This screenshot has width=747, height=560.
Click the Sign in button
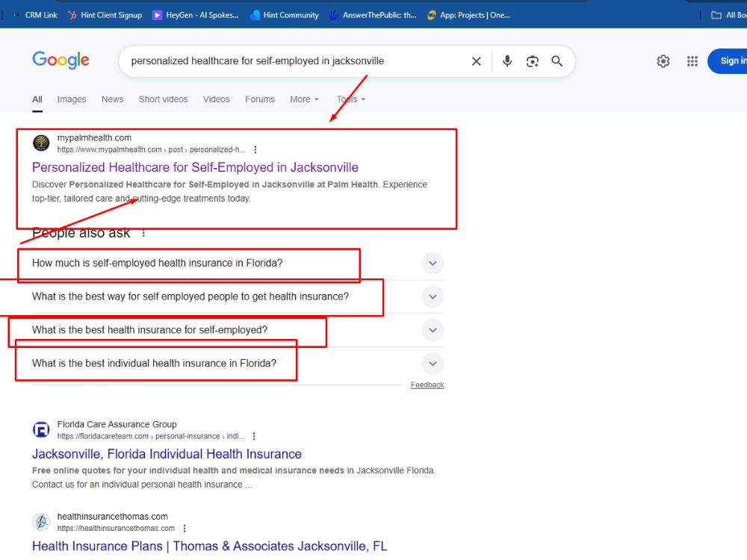click(x=728, y=61)
